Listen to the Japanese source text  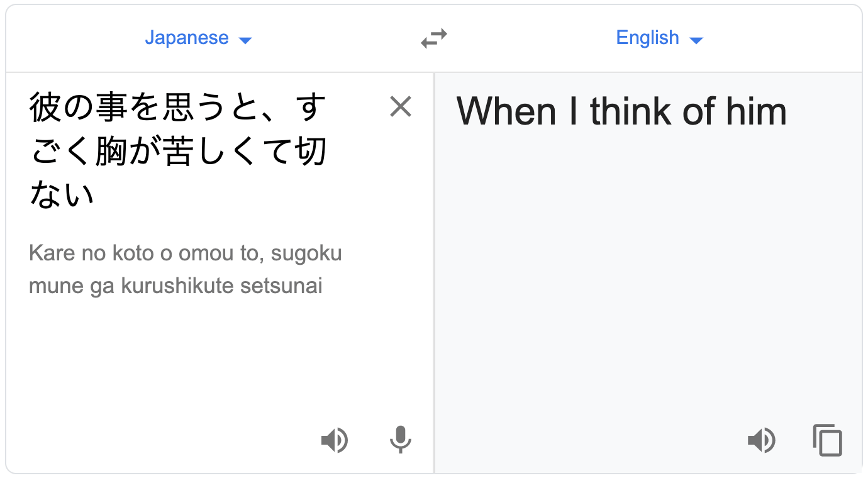point(334,440)
